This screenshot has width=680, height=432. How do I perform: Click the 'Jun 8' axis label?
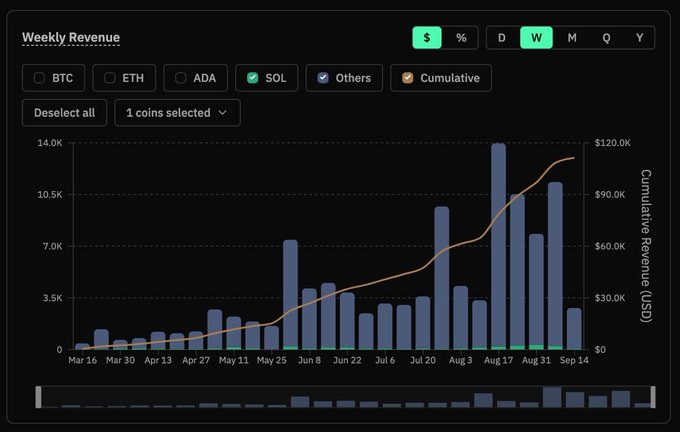[x=309, y=360]
